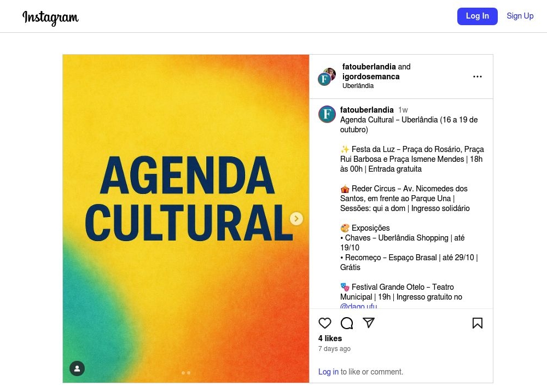Open fatouberlandia profile from the header
Viewport: 547px width, 392px height.
tap(369, 67)
